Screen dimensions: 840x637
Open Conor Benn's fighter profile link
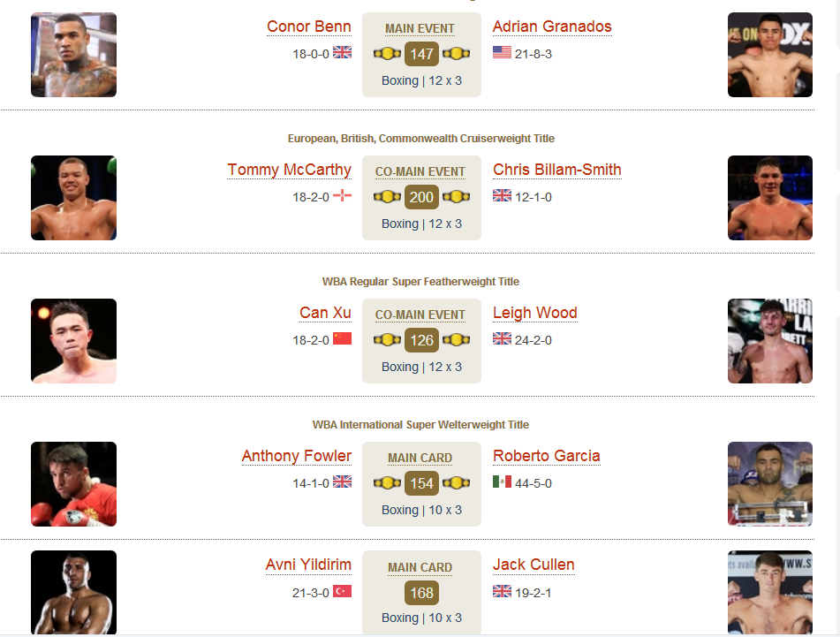coord(309,27)
